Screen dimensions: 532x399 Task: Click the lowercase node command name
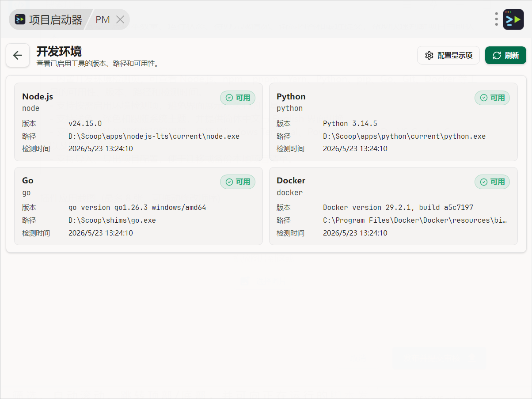(31, 108)
